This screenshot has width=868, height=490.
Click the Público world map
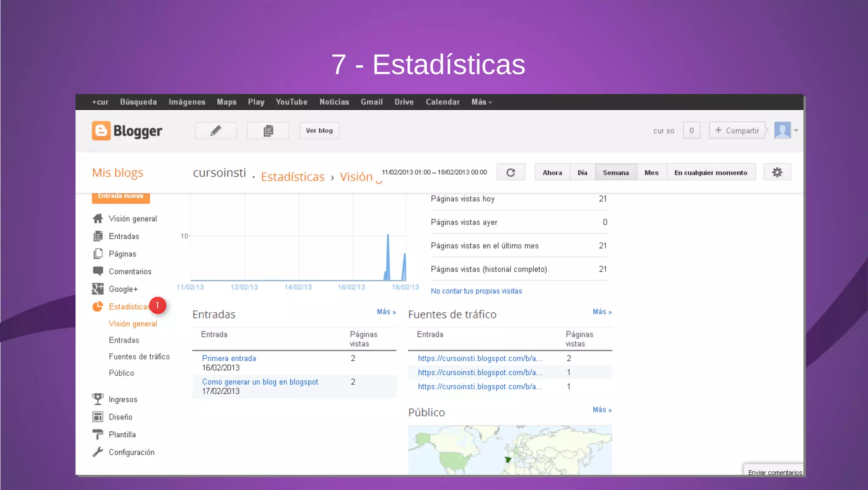tap(510, 450)
